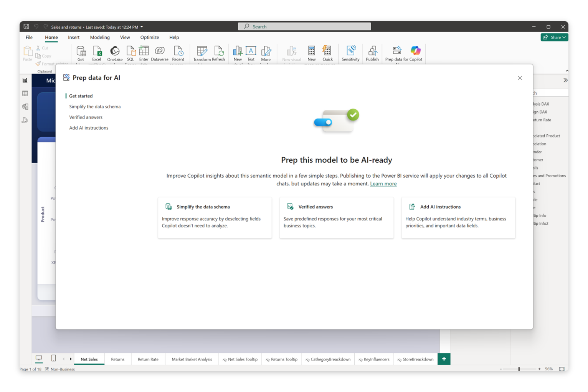Close the Prep data for AI dialog

[x=520, y=78]
